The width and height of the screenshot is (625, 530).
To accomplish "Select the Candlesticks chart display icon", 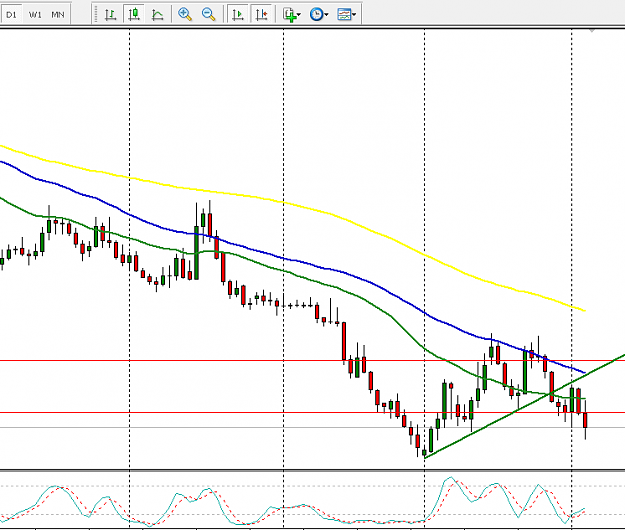I will click(x=134, y=15).
